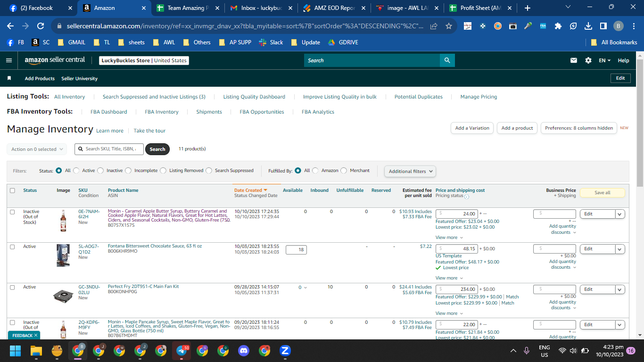Image resolution: width=644 pixels, height=362 pixels.
Task: Open Preferences: 8 columns hidden
Action: pos(579,128)
